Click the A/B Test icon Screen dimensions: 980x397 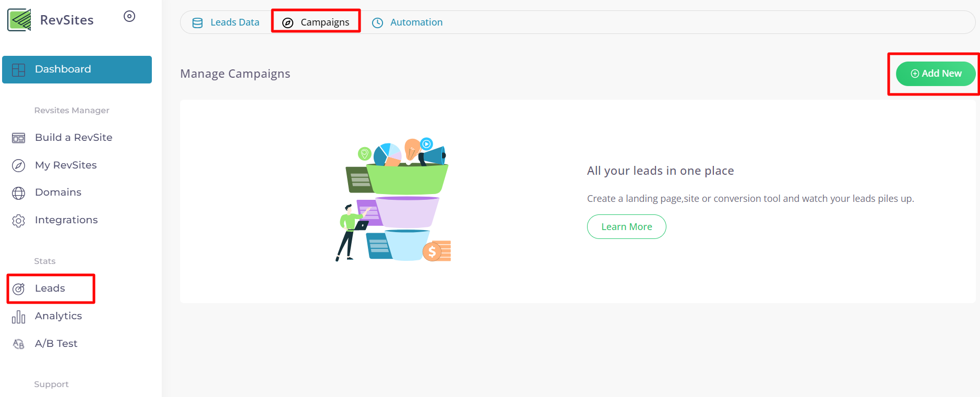(x=19, y=344)
